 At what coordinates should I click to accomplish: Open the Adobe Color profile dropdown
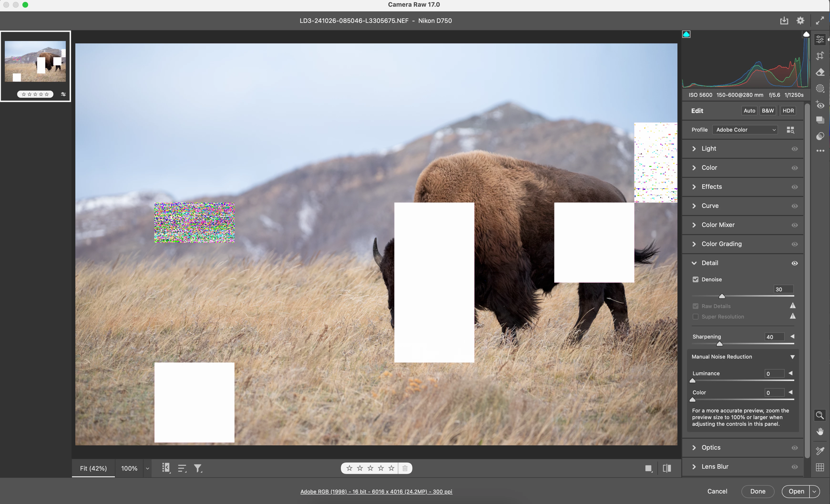click(x=745, y=130)
